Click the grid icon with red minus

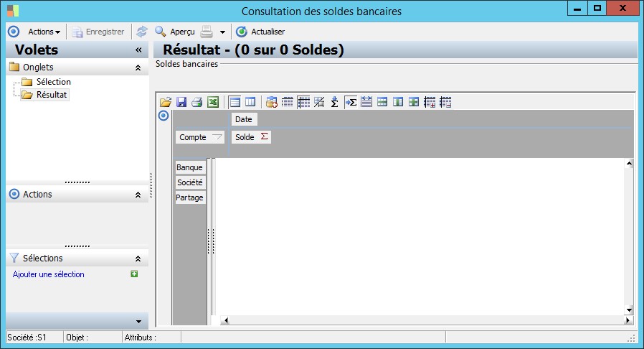(445, 102)
